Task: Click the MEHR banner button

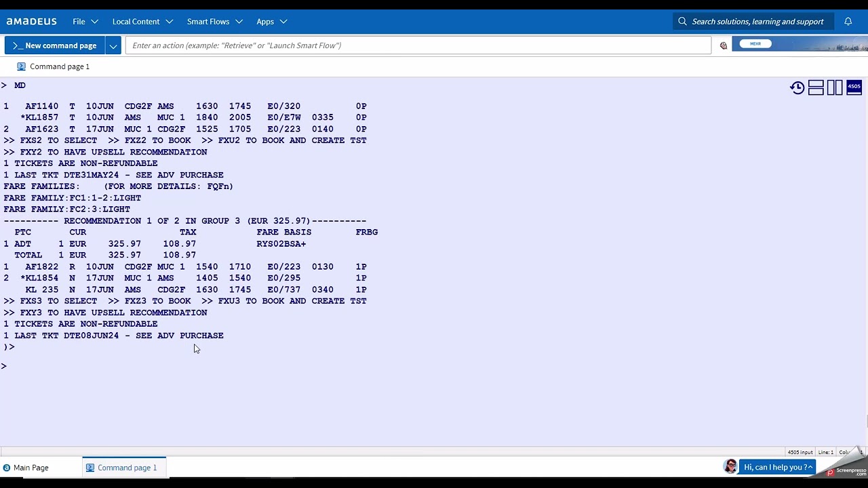Action: pos(755,43)
